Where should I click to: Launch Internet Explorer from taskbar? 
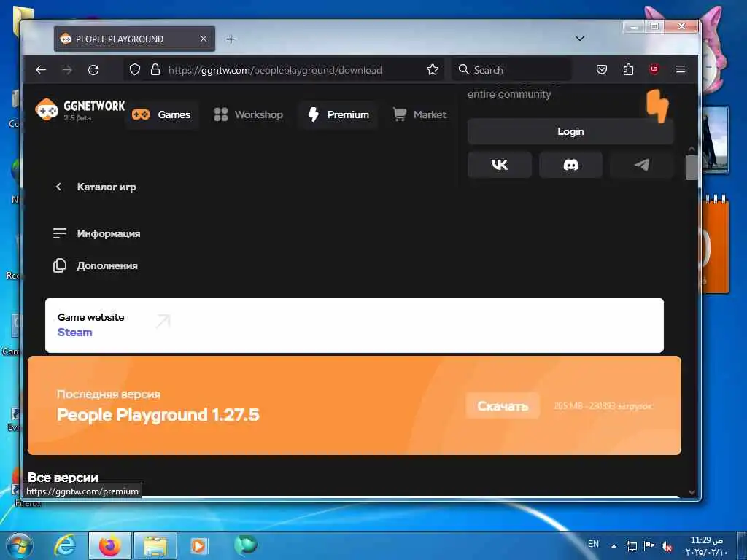65,545
